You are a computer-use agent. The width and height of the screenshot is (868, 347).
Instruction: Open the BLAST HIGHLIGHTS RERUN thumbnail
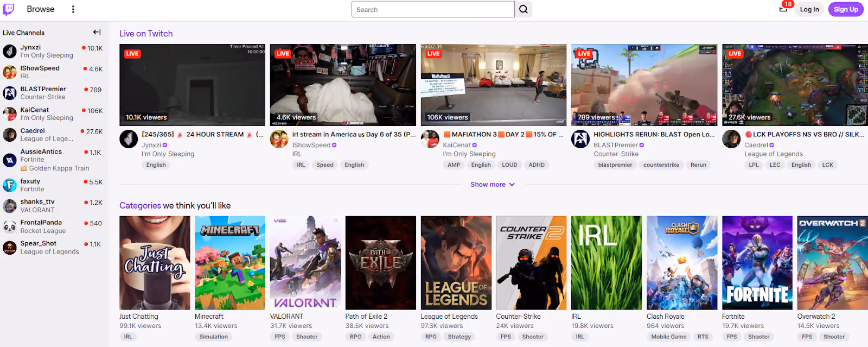click(644, 85)
